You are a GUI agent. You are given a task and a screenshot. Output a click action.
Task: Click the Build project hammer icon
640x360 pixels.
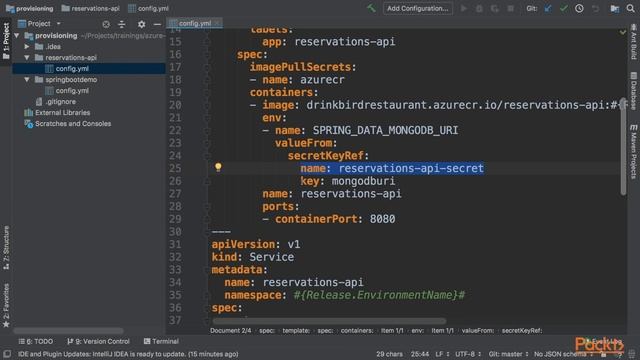tap(371, 8)
